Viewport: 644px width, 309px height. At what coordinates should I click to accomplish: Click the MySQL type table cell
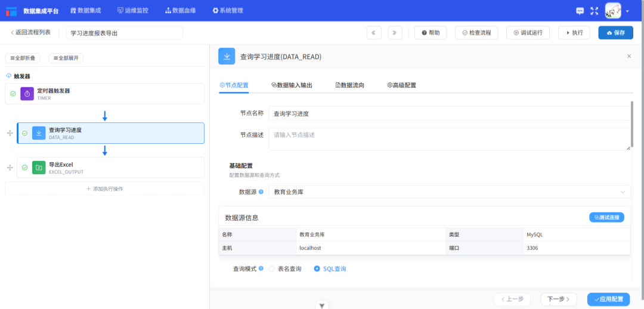point(577,234)
